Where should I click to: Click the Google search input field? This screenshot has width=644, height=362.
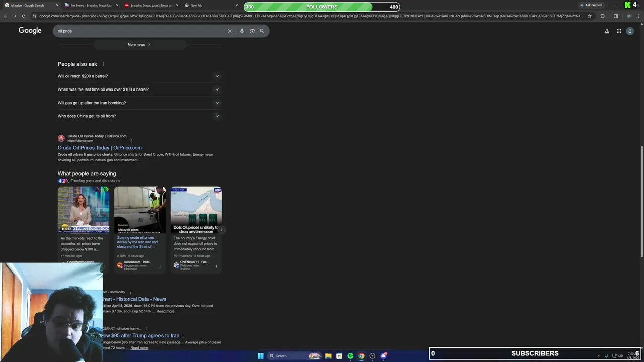(x=141, y=31)
